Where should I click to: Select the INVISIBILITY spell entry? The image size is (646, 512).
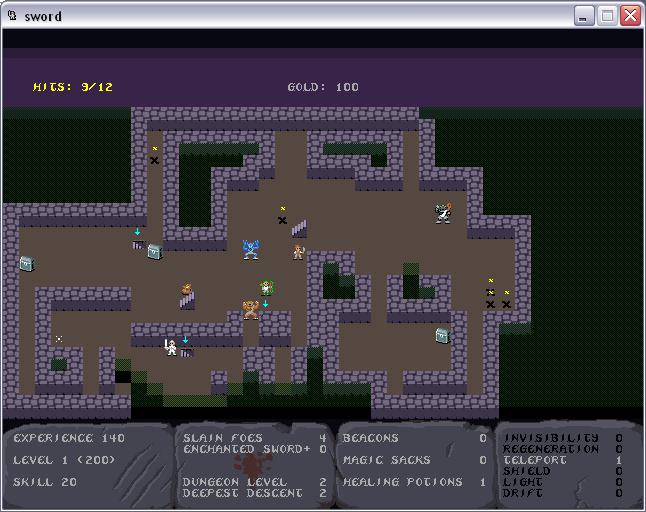click(562, 438)
